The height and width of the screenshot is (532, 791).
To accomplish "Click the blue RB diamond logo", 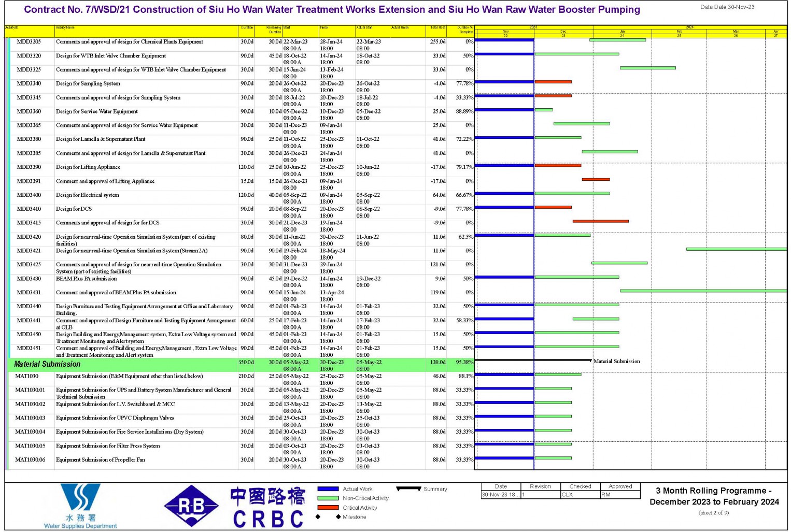I will tap(192, 506).
